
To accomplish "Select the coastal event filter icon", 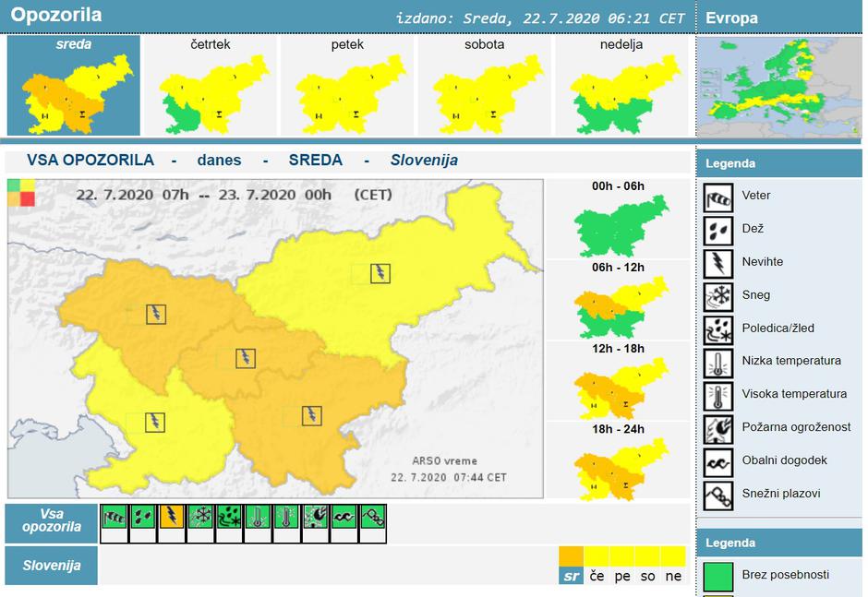I will (x=344, y=518).
